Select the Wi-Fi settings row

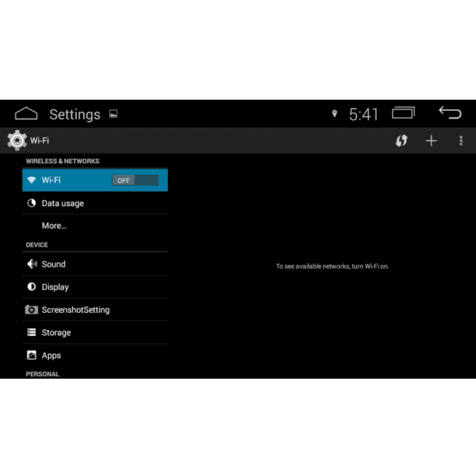[x=66, y=180]
